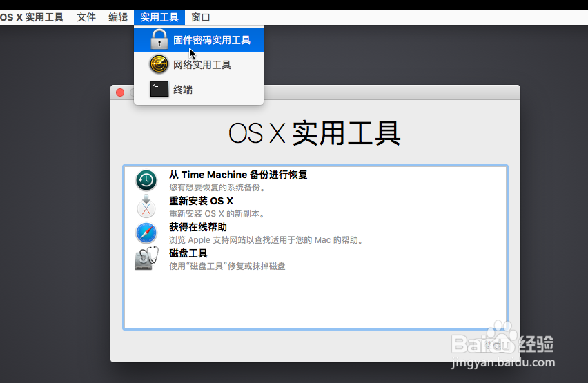Launch 终端 from the dropdown menu
The height and width of the screenshot is (383, 588).
[x=199, y=89]
